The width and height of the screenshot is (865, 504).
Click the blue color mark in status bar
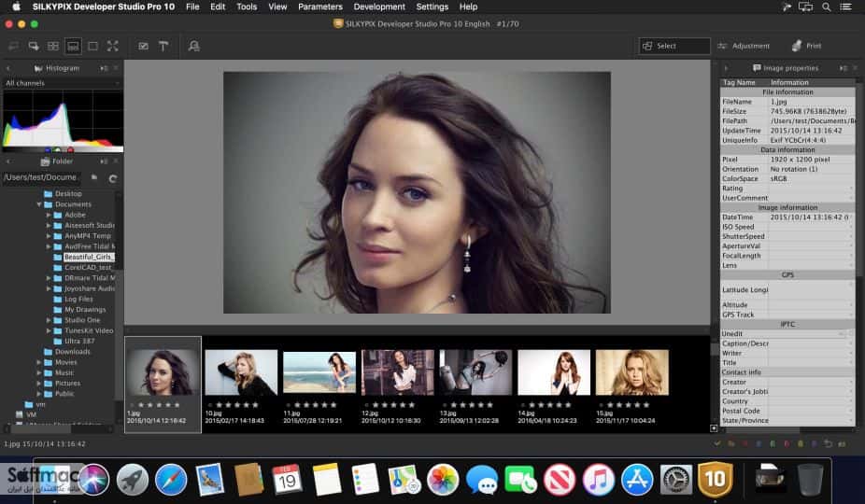point(759,443)
